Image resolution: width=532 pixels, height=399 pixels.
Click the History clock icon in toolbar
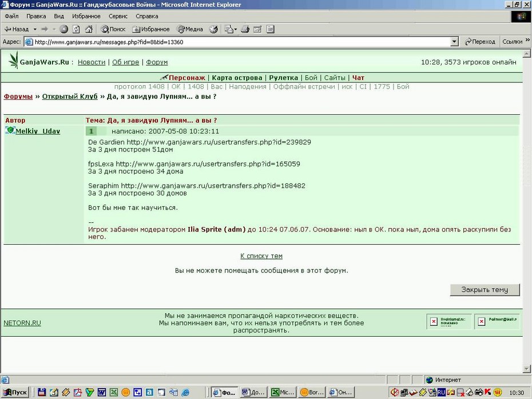[213, 29]
